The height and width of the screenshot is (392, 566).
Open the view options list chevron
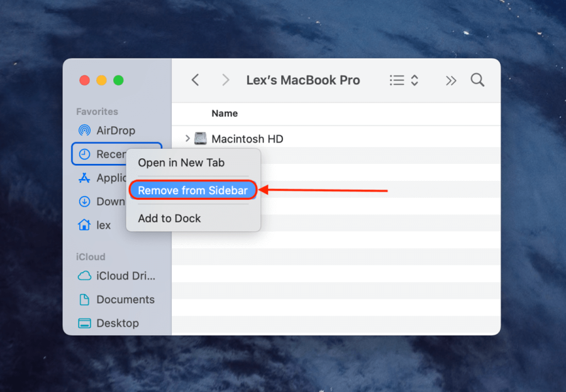click(x=415, y=80)
